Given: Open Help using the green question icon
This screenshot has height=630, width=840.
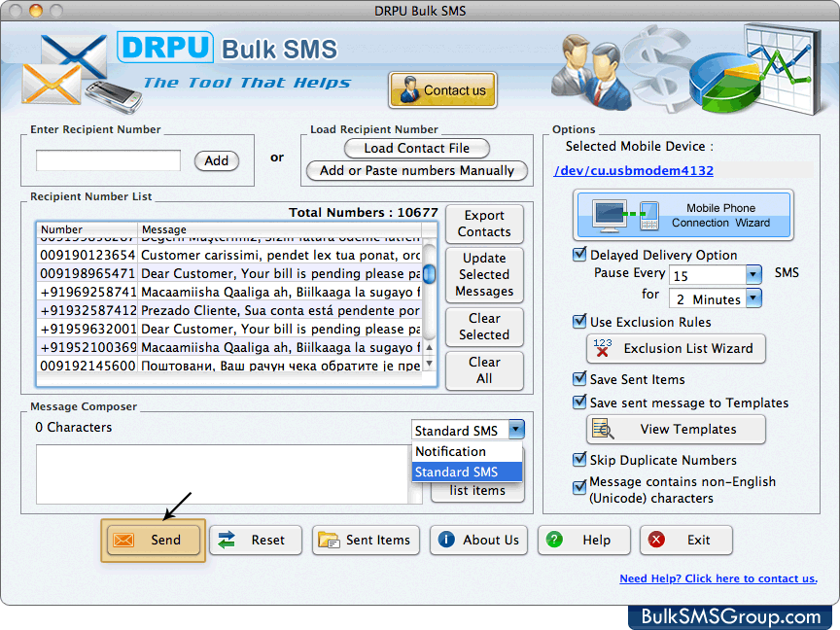Looking at the screenshot, I should 556,540.
